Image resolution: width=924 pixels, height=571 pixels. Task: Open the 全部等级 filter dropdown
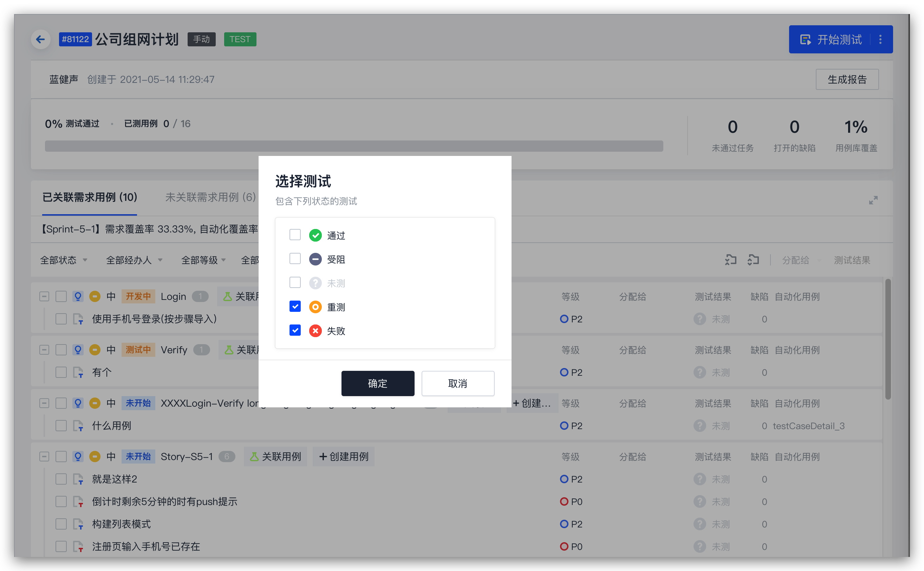pos(203,260)
